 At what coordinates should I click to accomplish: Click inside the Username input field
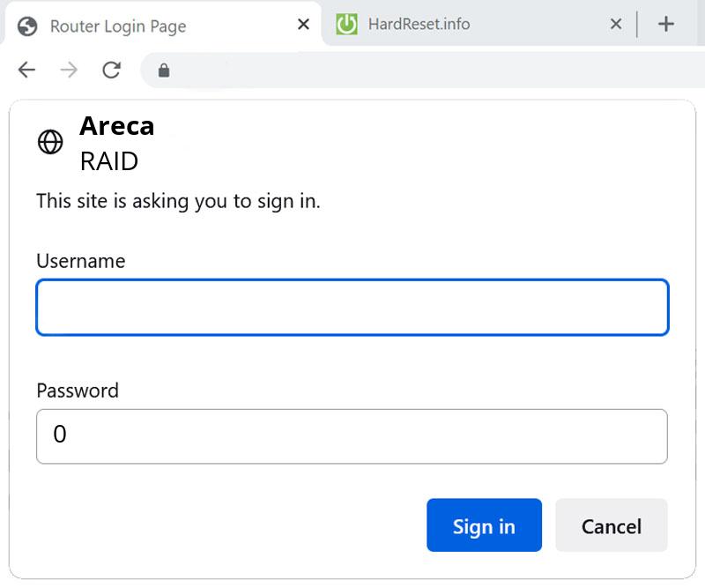click(352, 307)
